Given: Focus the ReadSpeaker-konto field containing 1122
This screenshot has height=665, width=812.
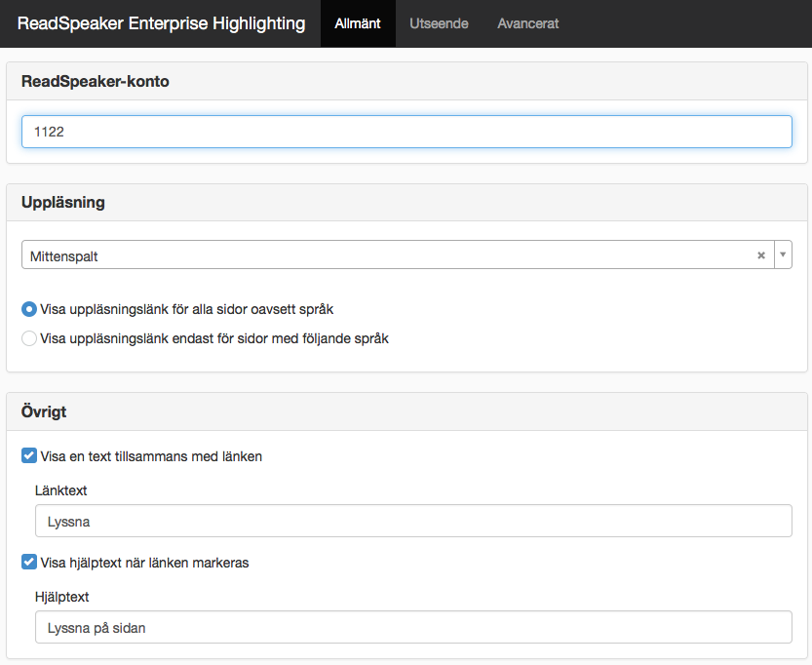Looking at the screenshot, I should (x=406, y=132).
